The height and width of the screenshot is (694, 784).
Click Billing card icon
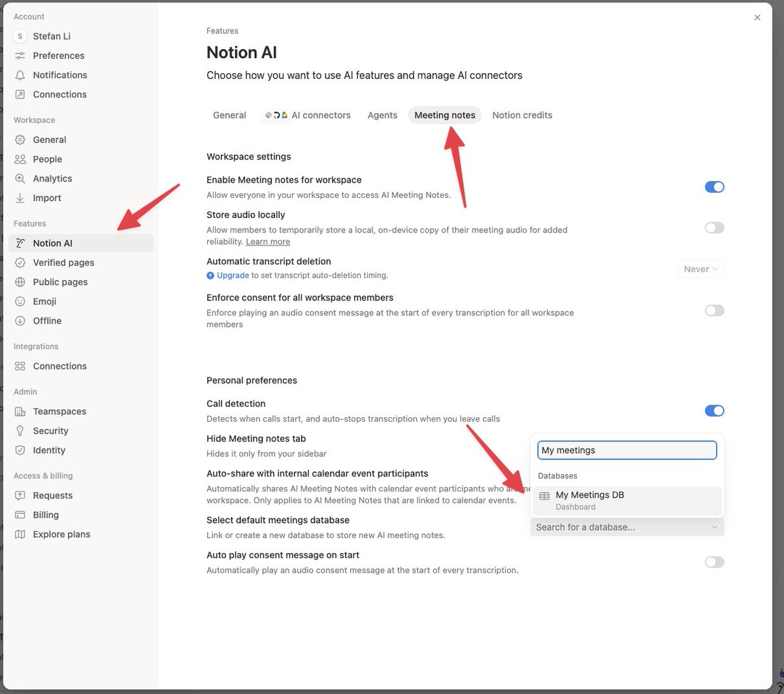click(x=20, y=515)
